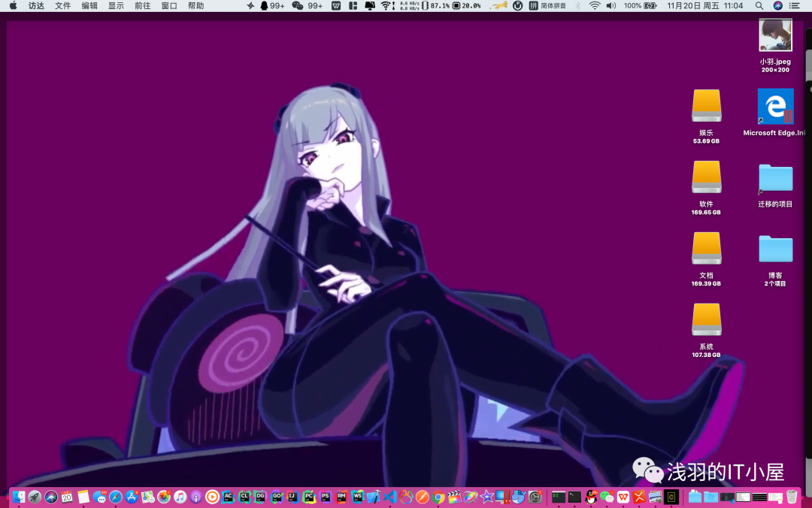Open the 访达 (Finder) menu
The width and height of the screenshot is (812, 508).
click(x=36, y=6)
